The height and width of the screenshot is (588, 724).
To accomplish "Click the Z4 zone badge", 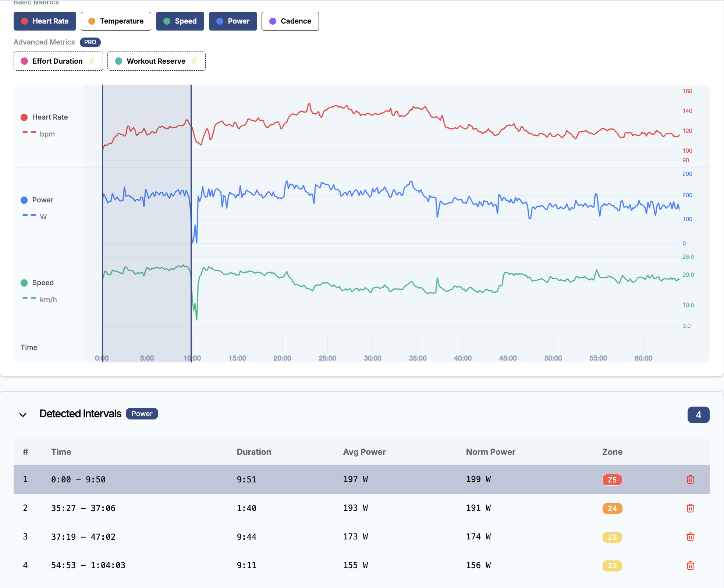I will (612, 509).
